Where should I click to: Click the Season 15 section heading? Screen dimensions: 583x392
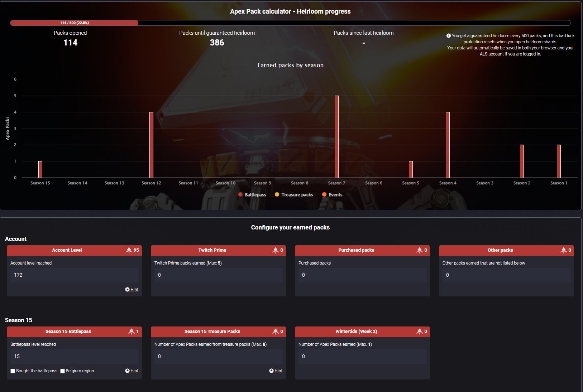(x=19, y=320)
